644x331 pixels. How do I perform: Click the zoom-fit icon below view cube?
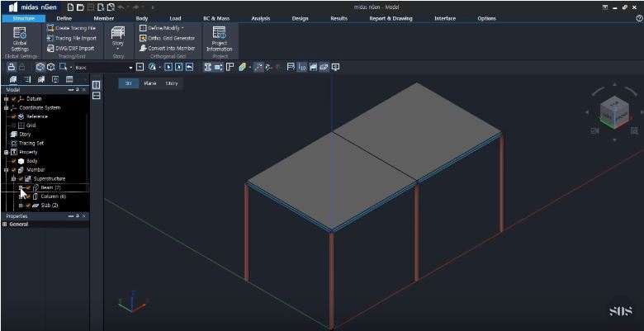coord(634,131)
